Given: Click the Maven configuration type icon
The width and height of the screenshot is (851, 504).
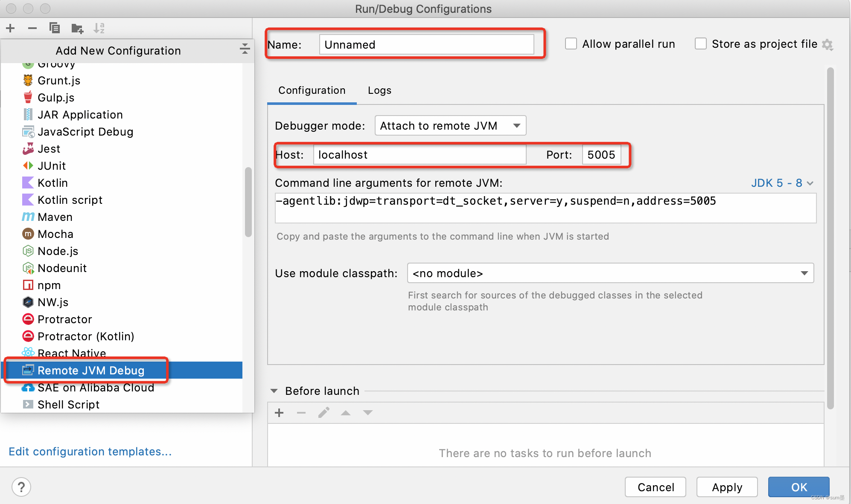Looking at the screenshot, I should click(26, 217).
